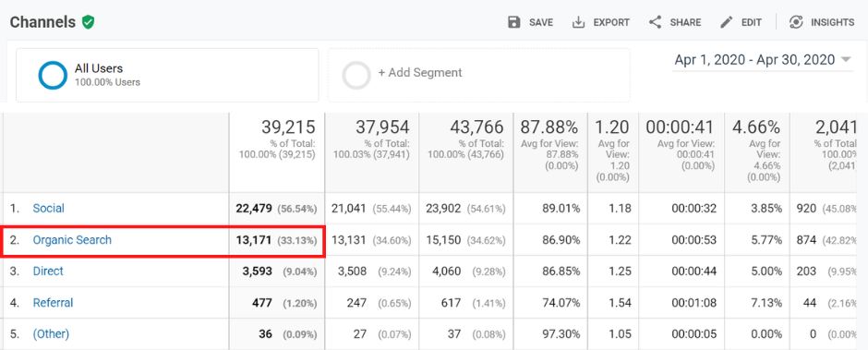Click Social sessions value 23,902
868x350 pixels.
tap(443, 209)
